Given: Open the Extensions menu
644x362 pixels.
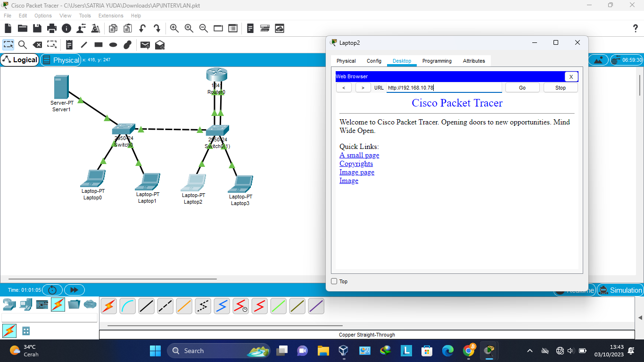Looking at the screenshot, I should (111, 16).
